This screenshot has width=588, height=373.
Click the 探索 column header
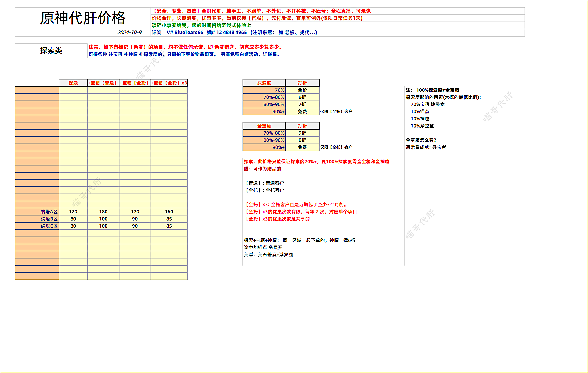(x=73, y=83)
